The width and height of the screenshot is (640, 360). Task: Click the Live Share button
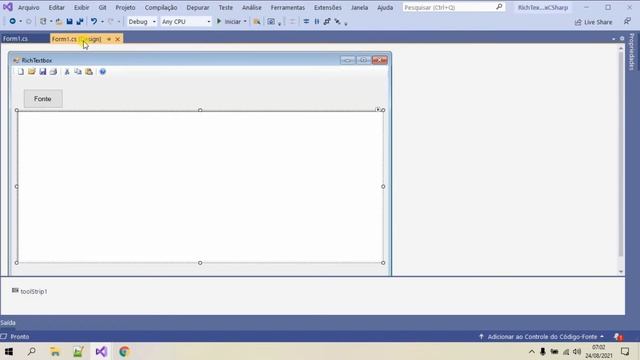pyautogui.click(x=593, y=22)
